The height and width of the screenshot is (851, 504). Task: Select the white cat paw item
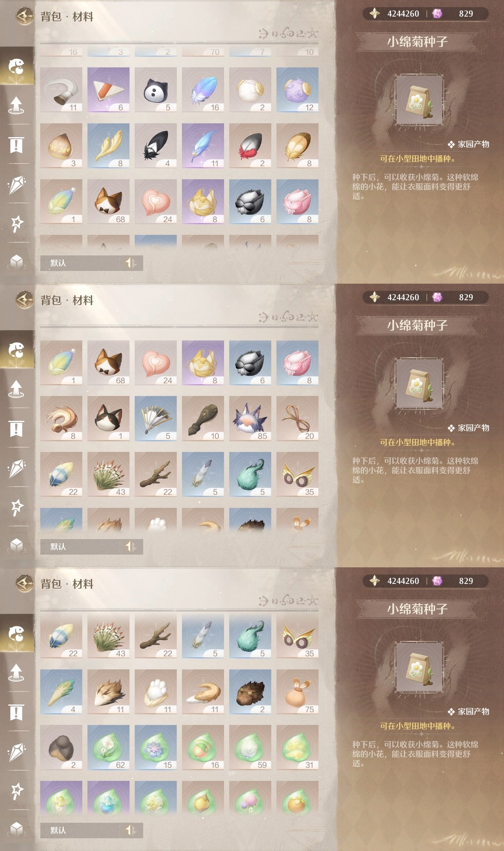pos(156,692)
